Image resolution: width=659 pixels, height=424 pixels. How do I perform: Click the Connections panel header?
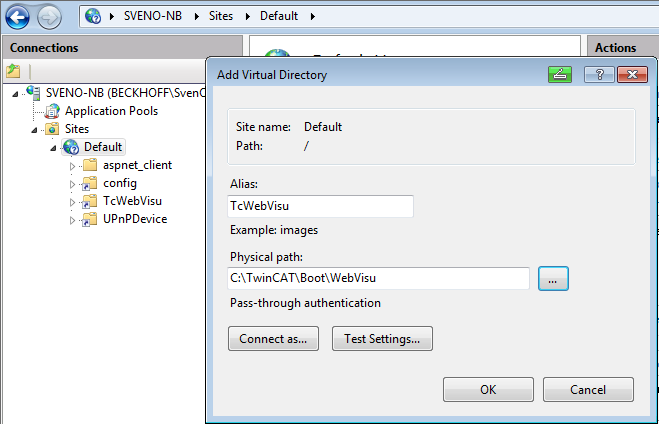tap(122, 47)
